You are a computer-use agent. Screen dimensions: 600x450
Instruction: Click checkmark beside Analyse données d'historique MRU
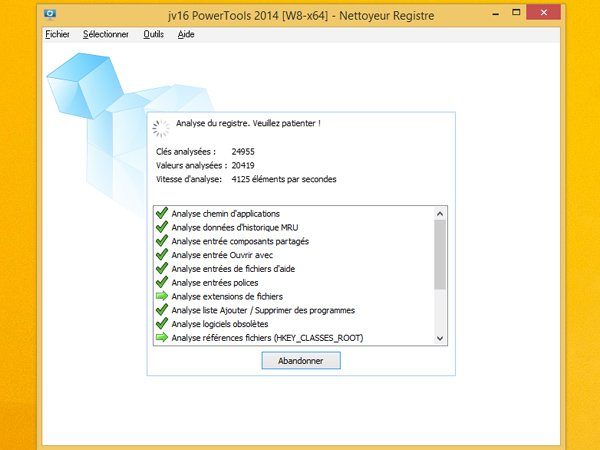click(x=162, y=227)
